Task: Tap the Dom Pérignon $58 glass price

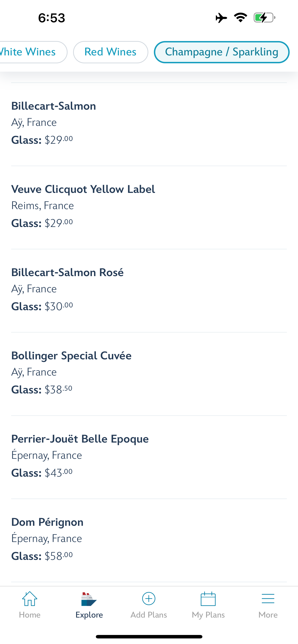Action: coord(58,556)
